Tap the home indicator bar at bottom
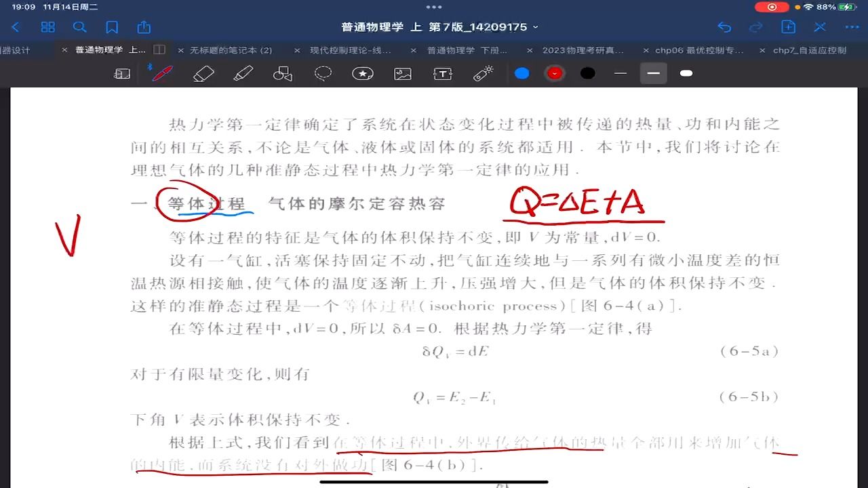 coord(434,482)
